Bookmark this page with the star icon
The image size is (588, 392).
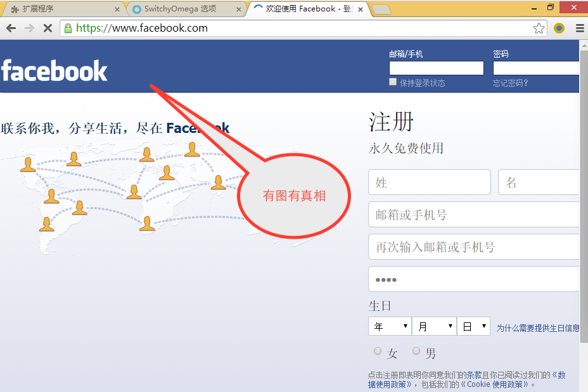pyautogui.click(x=539, y=28)
